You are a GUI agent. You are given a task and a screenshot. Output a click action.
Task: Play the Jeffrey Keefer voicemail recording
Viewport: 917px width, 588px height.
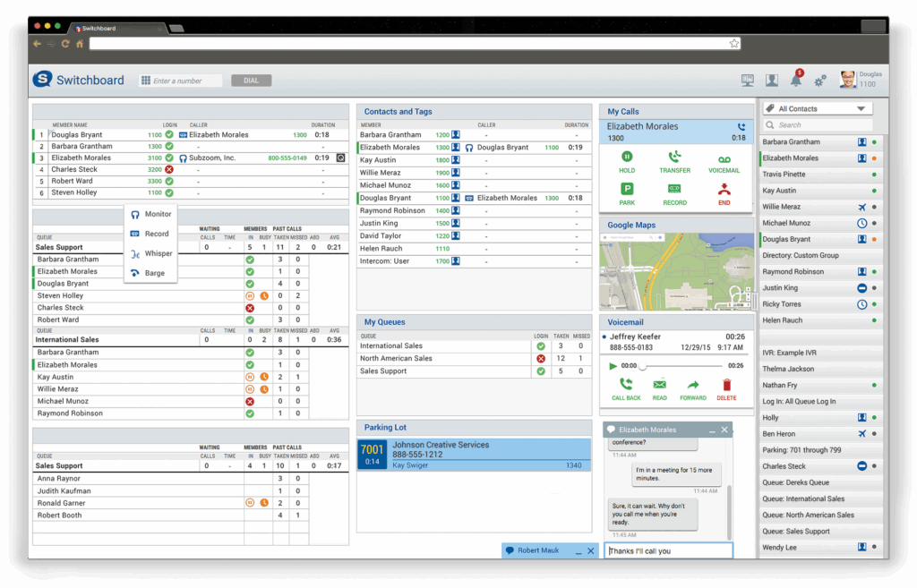(613, 365)
